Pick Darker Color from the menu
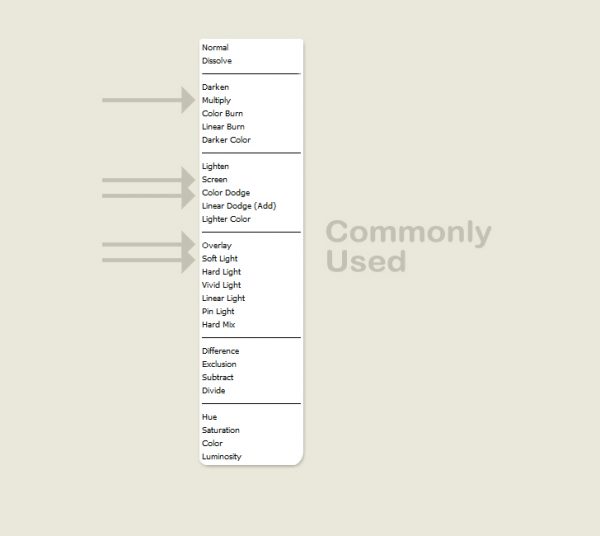 (x=226, y=140)
